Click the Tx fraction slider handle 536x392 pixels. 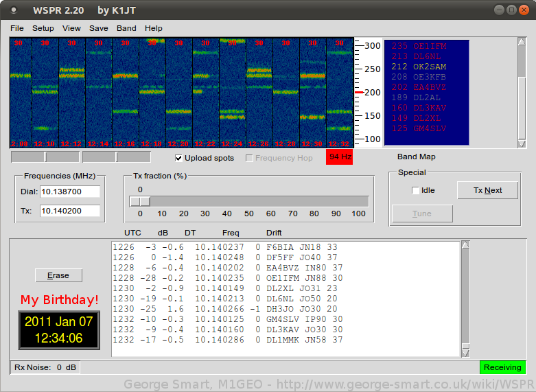point(140,201)
